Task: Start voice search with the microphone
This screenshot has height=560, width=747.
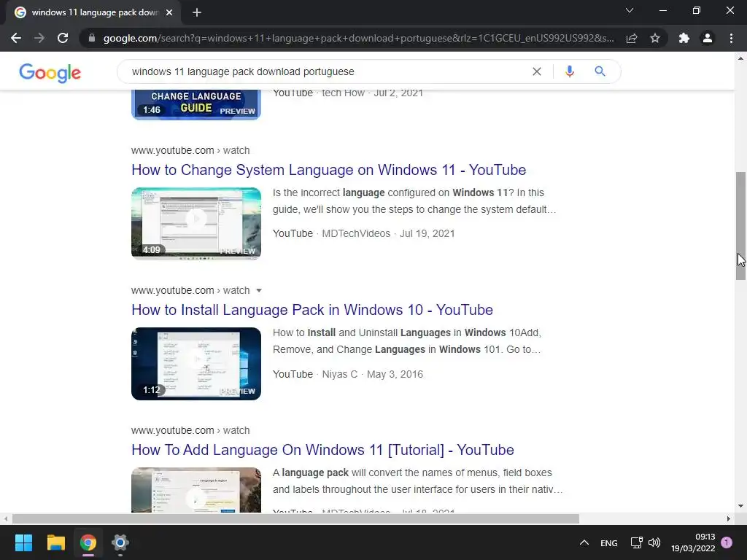Action: point(569,71)
